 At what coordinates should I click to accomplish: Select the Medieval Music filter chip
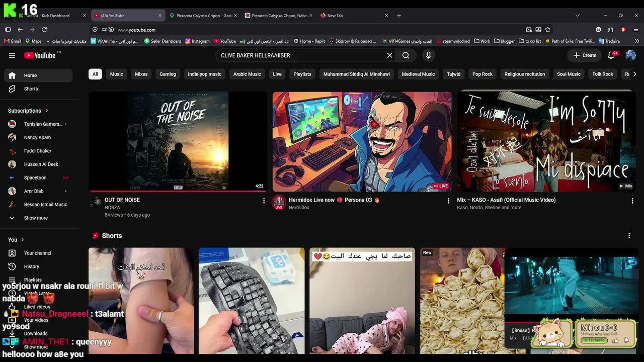418,74
